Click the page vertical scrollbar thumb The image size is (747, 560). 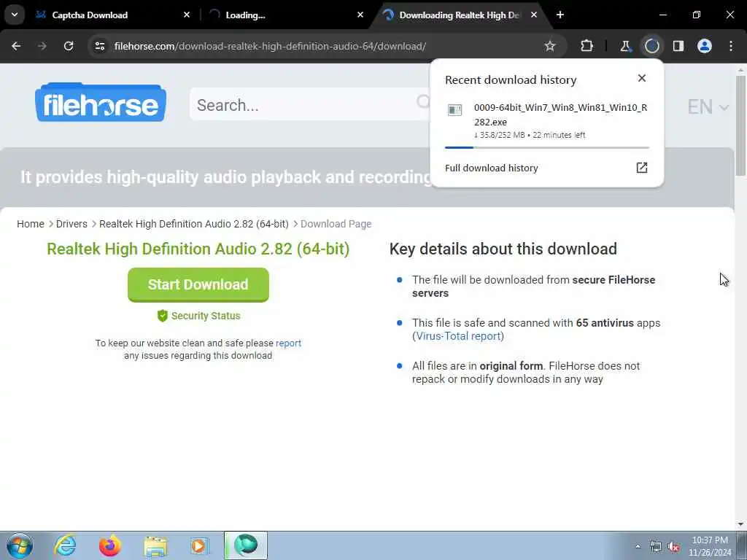click(x=741, y=125)
